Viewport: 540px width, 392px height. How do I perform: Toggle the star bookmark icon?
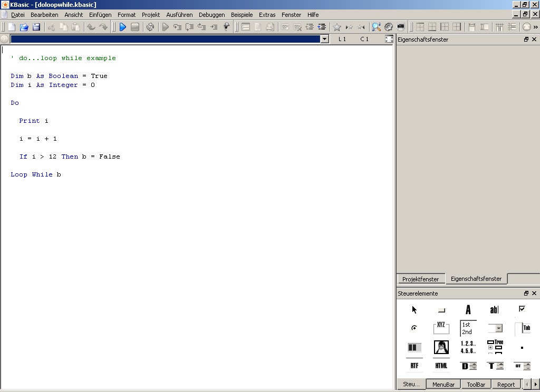337,27
